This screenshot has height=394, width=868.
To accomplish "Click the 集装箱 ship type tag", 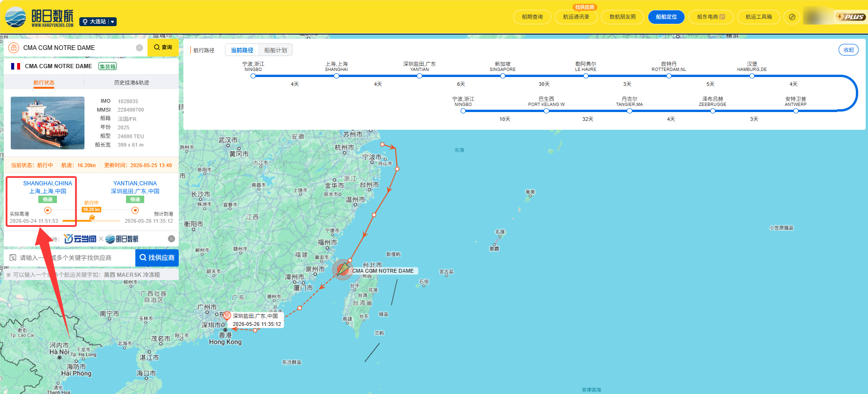I will pos(107,66).
